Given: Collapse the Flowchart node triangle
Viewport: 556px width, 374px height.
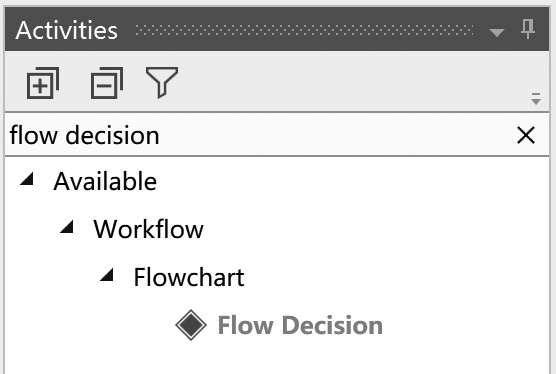Looking at the screenshot, I should coord(107,274).
